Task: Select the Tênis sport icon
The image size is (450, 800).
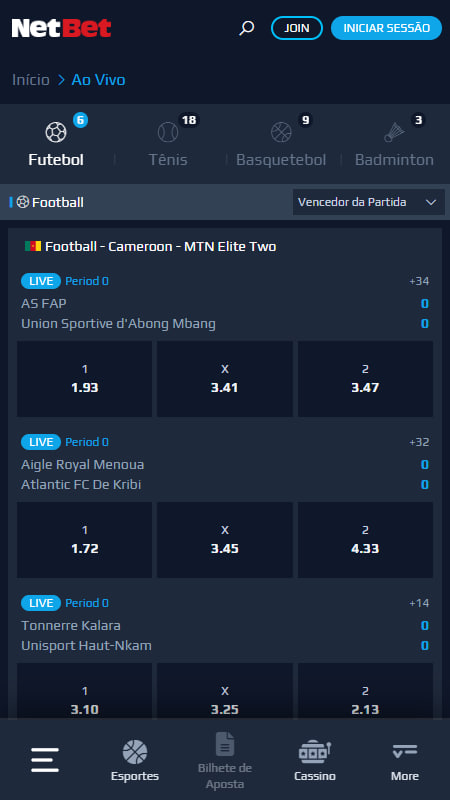Action: pos(168,133)
